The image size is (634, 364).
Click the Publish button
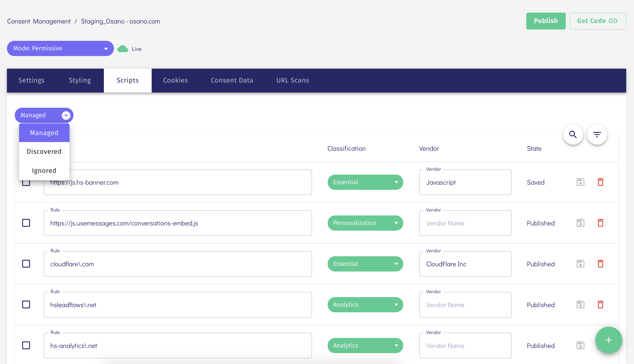[x=546, y=21]
